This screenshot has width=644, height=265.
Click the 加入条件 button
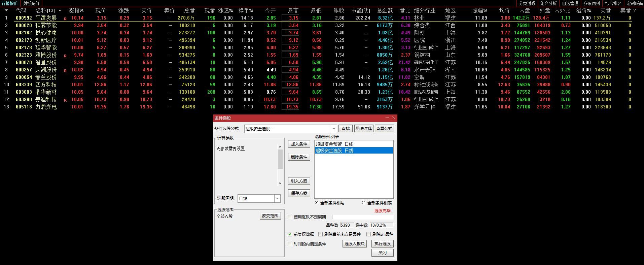click(x=299, y=144)
